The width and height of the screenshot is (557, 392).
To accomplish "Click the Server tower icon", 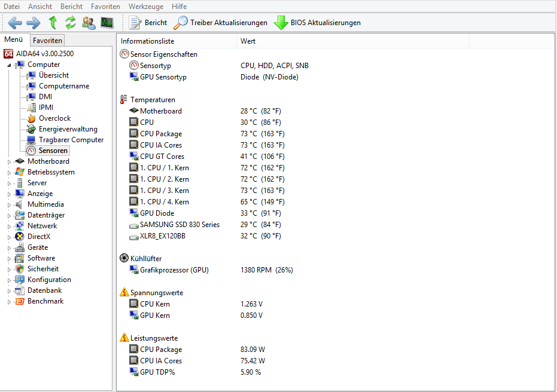I will (20, 183).
